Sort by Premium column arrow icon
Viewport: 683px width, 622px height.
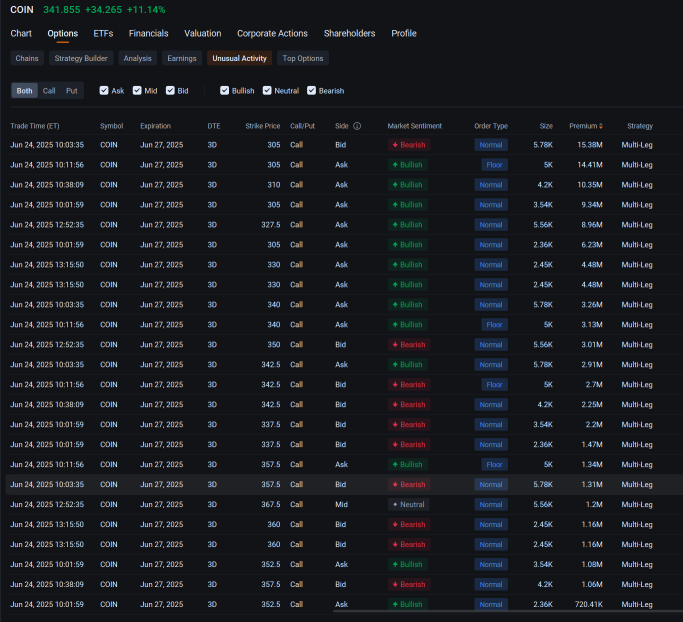(601, 126)
